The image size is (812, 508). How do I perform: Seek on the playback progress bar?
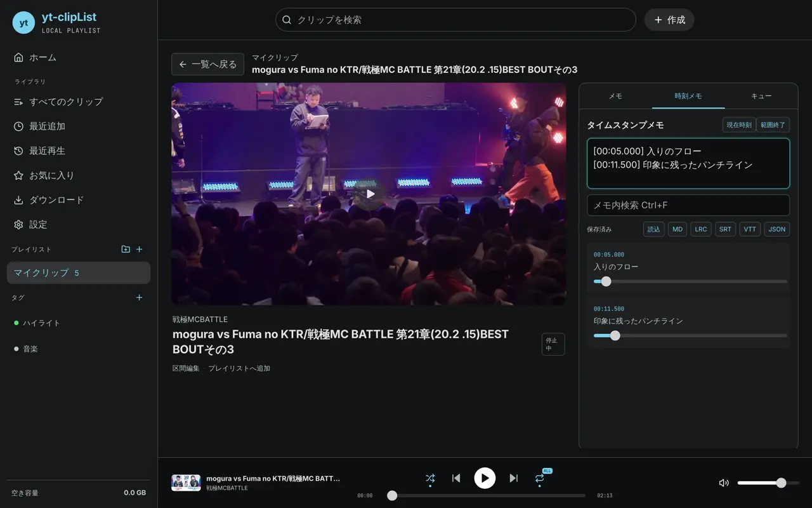click(x=487, y=495)
